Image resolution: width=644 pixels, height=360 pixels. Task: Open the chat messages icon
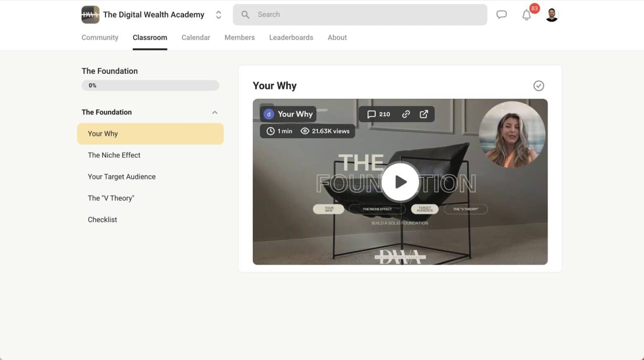[x=501, y=14]
